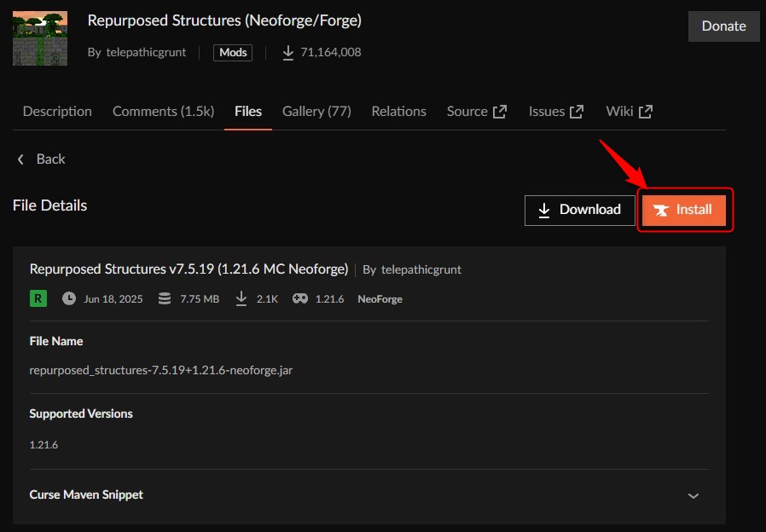The width and height of the screenshot is (766, 532).
Task: Switch to the Description tab
Action: coord(57,112)
